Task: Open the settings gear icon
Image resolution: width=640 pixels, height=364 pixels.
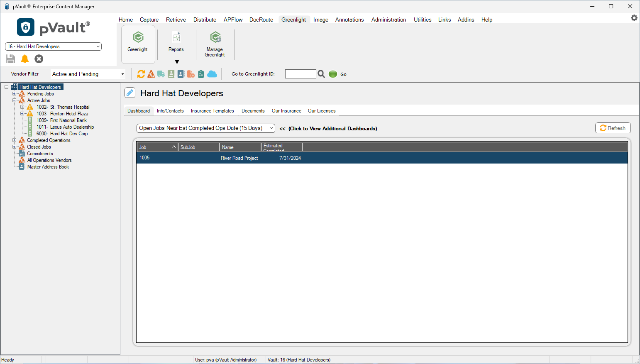Action: coord(634,18)
